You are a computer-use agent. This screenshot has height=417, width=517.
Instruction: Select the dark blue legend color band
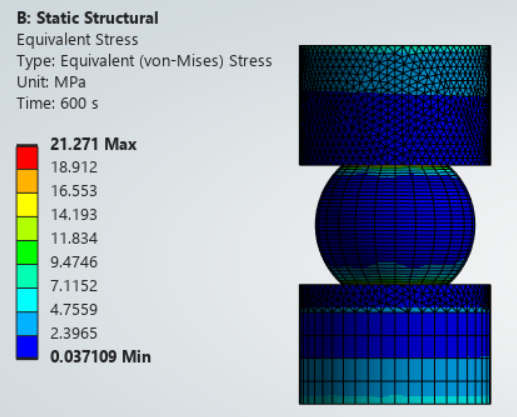[x=27, y=347]
